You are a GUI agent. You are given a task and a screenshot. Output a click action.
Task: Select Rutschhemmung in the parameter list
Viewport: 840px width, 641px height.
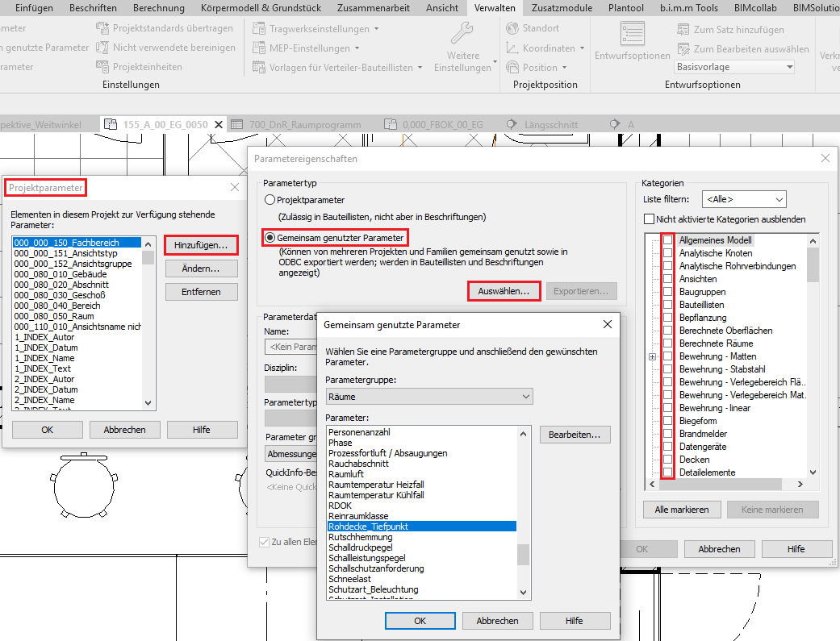point(360,537)
